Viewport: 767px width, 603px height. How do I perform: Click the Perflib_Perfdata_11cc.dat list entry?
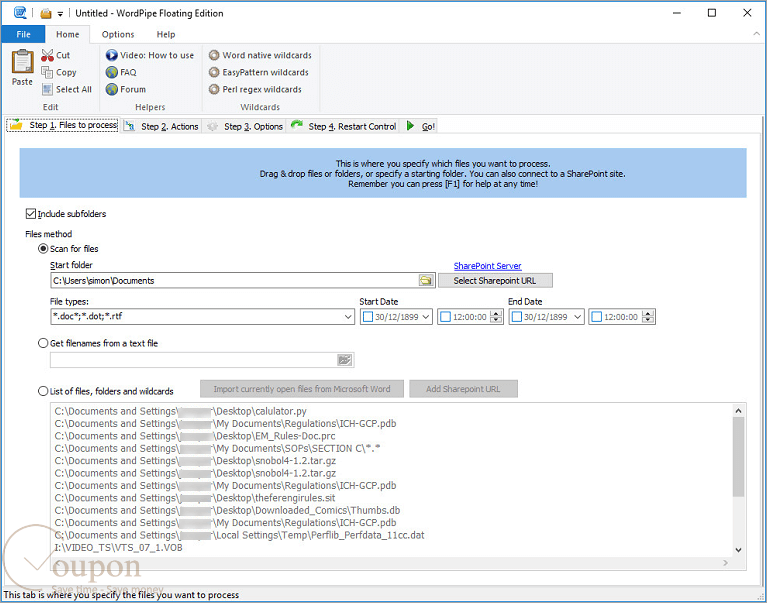point(239,535)
